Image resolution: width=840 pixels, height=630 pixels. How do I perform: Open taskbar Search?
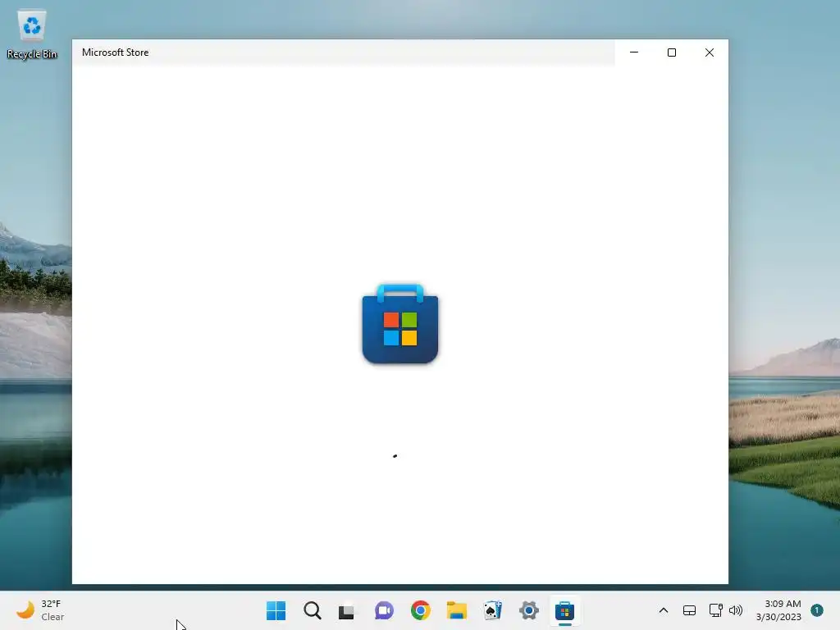pyautogui.click(x=313, y=610)
